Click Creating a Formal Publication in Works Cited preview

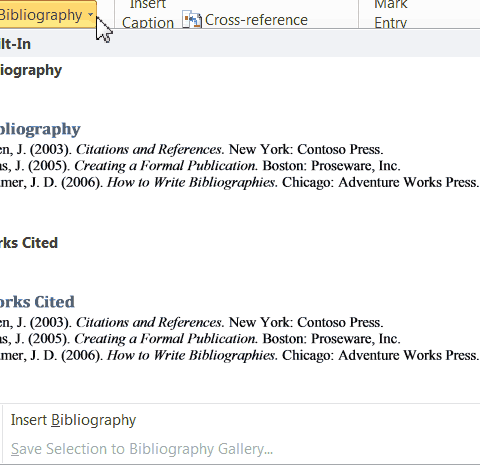coord(165,339)
